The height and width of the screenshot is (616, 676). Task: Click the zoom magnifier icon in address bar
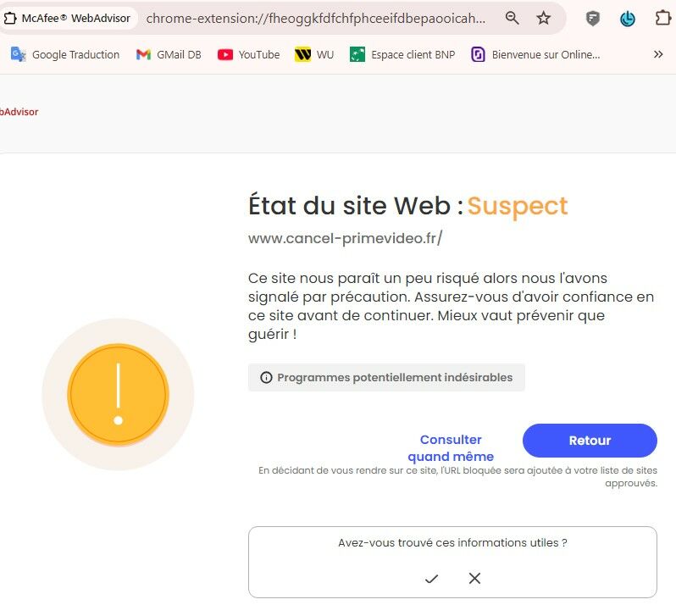tap(512, 18)
